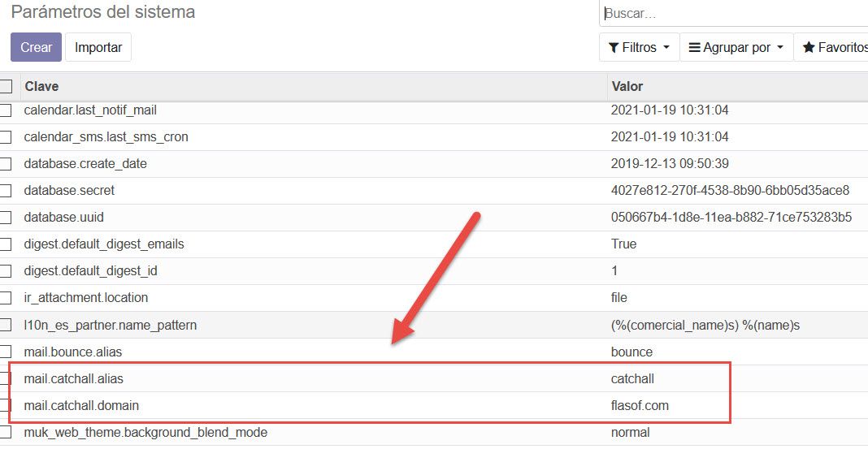Open the Agrupar por dropdown
The width and height of the screenshot is (868, 449).
[736, 47]
